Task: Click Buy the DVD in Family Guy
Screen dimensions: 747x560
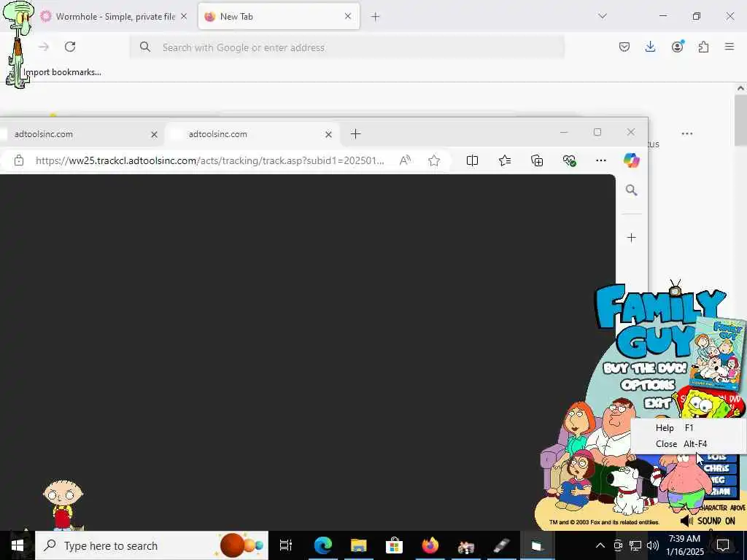Action: click(645, 368)
